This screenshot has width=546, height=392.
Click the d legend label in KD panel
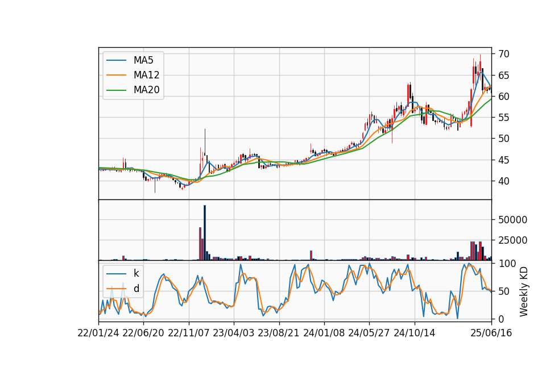(136, 289)
